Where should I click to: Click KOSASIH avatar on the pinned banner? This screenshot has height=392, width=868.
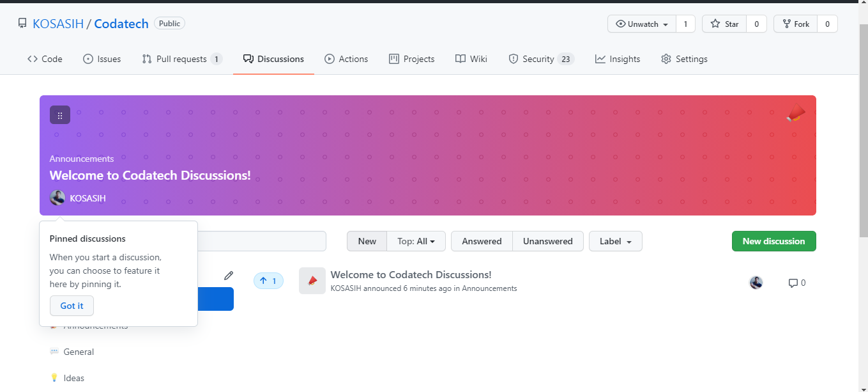pyautogui.click(x=57, y=198)
